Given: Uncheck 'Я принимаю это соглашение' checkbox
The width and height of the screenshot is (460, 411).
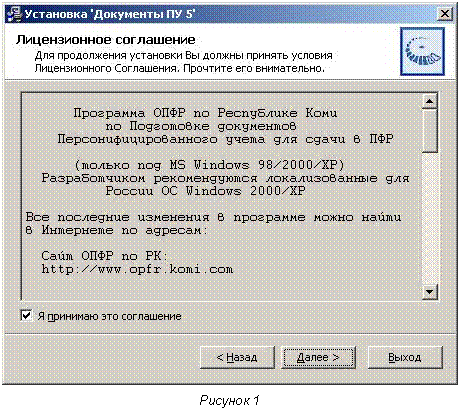Looking at the screenshot, I should click(26, 315).
